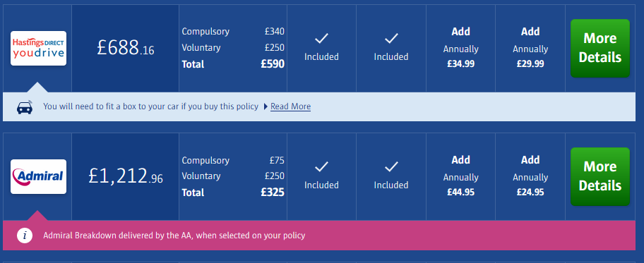
Task: Click Hastings total excess £590
Action: coord(273,64)
